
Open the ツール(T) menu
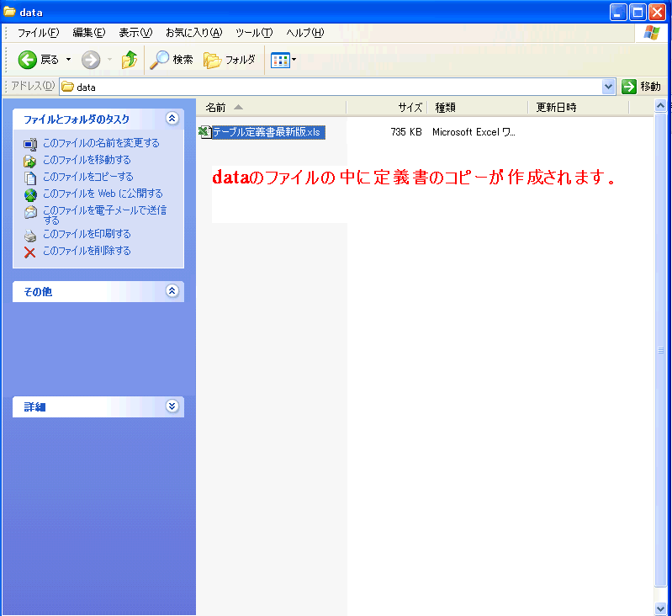253,33
